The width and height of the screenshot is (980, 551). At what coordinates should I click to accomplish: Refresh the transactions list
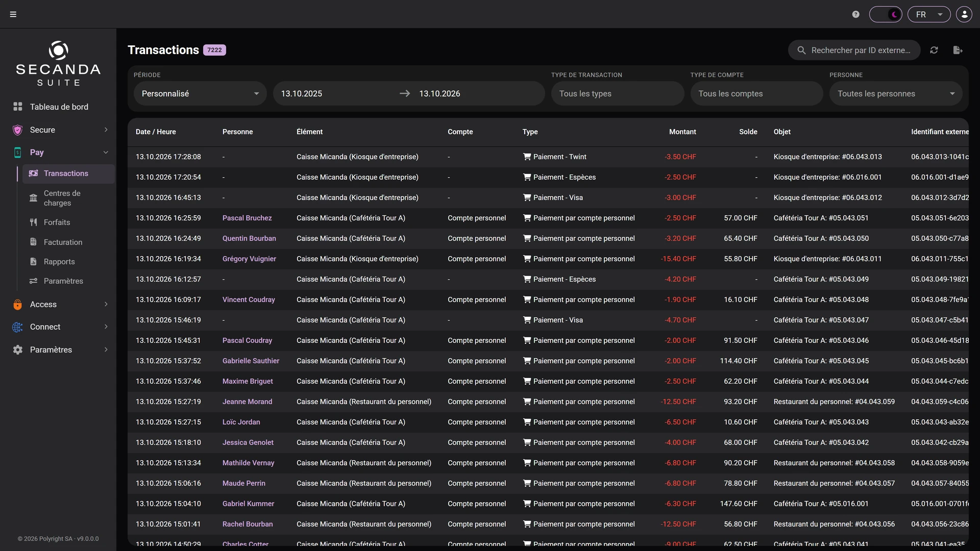click(x=934, y=50)
